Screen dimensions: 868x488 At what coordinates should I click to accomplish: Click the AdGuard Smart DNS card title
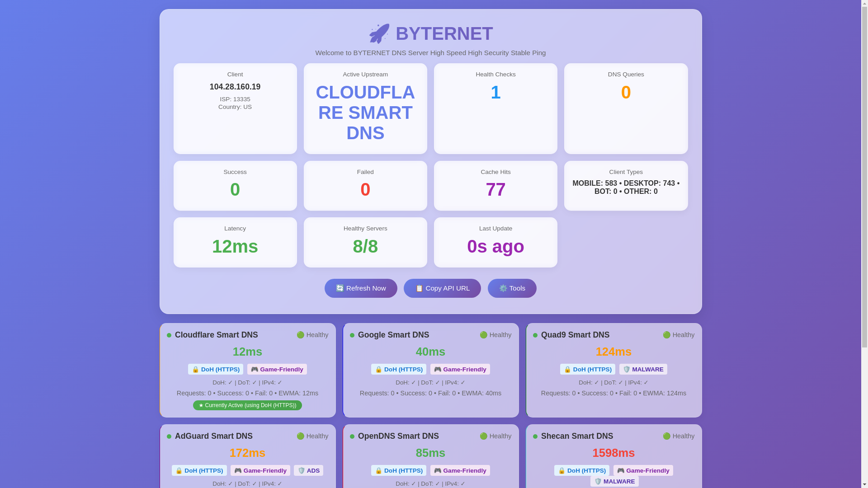tap(214, 436)
